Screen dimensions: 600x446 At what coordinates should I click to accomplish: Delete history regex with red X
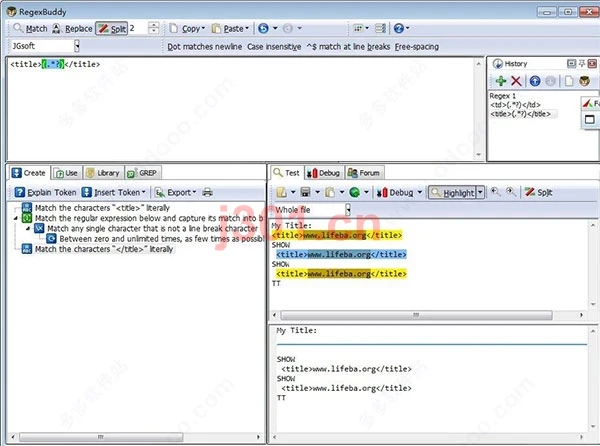click(516, 81)
